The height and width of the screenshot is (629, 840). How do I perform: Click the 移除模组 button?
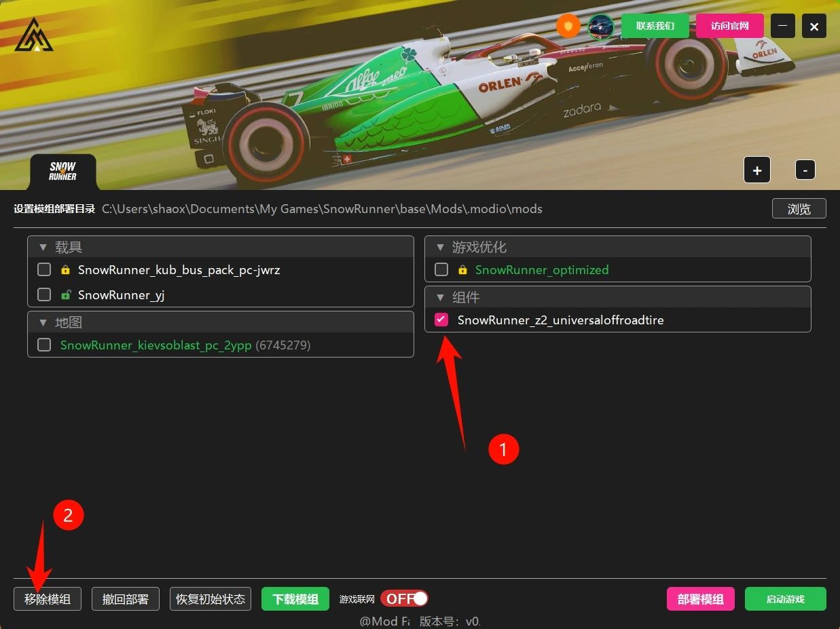[48, 599]
